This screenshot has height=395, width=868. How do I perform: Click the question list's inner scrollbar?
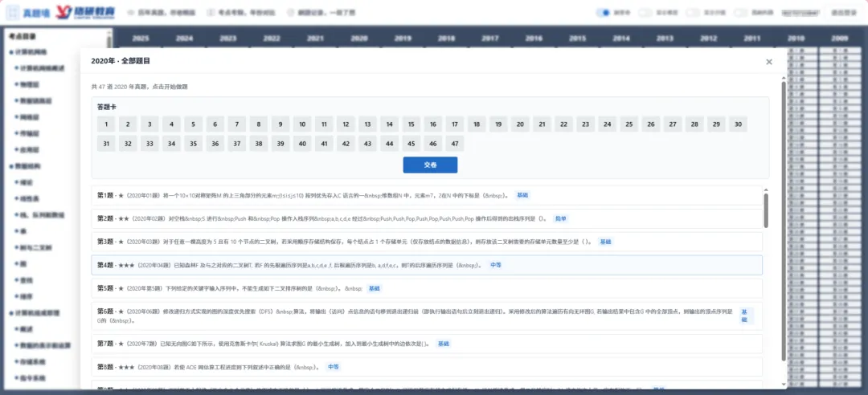(766, 210)
